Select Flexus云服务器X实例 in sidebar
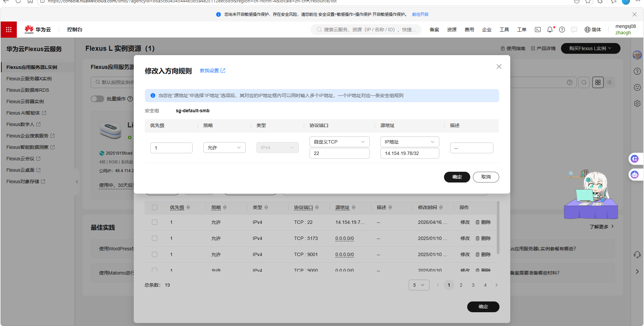 pos(29,79)
